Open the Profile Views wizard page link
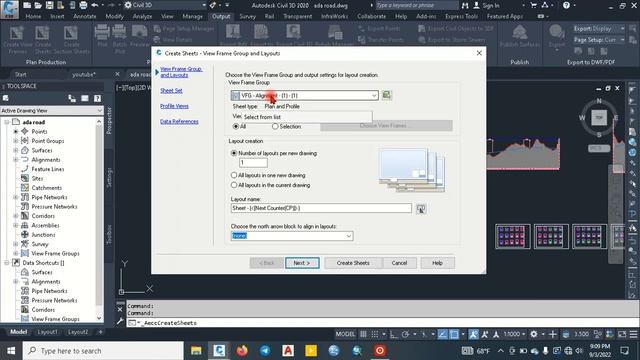 coord(174,106)
